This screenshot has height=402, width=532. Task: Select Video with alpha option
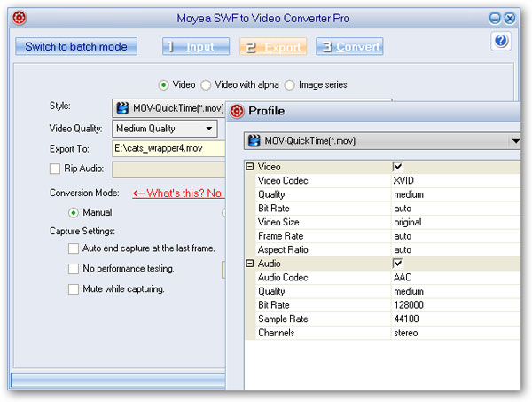tap(206, 85)
